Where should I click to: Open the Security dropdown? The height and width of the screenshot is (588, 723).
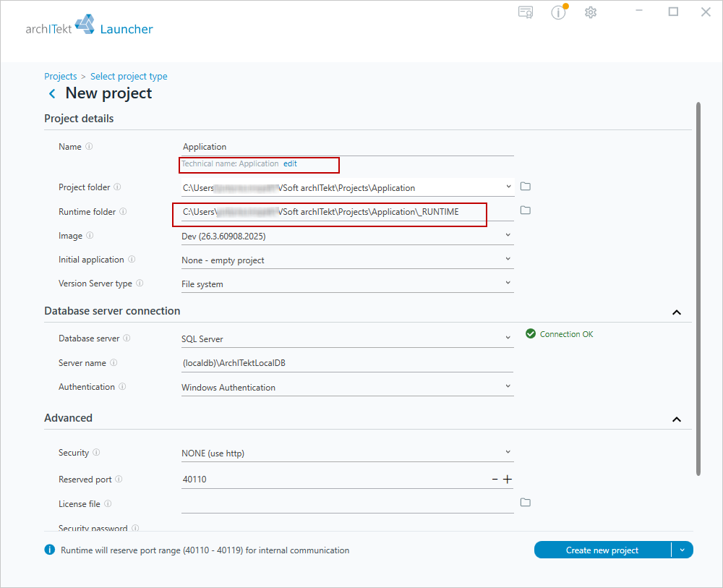point(347,453)
